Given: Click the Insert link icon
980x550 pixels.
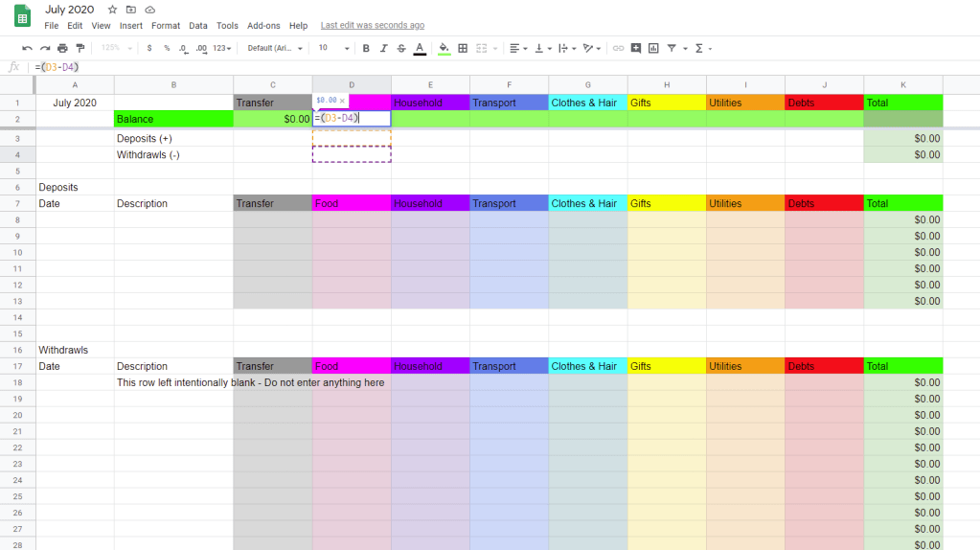Looking at the screenshot, I should click(618, 48).
